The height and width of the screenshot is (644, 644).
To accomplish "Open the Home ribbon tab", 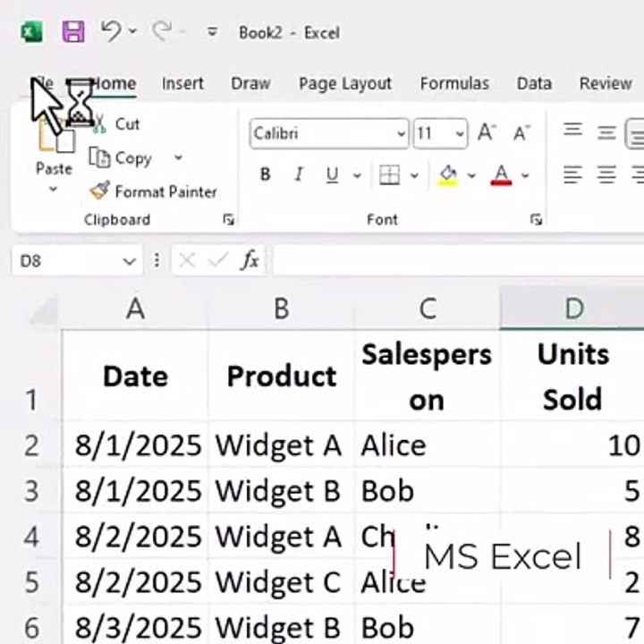I will click(114, 84).
